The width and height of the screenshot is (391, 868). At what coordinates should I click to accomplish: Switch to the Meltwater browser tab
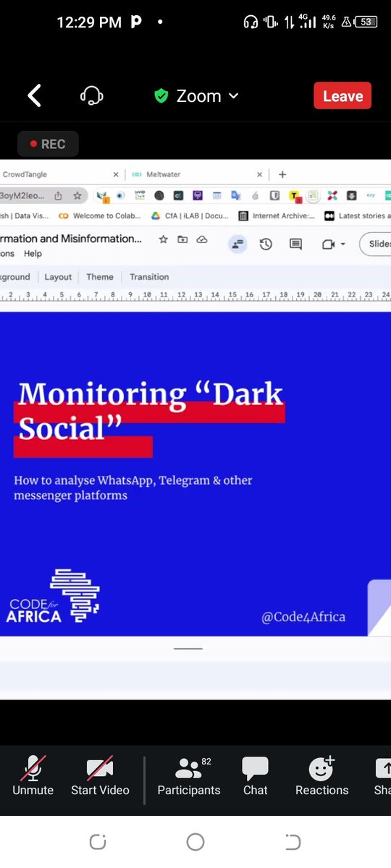pyautogui.click(x=195, y=174)
